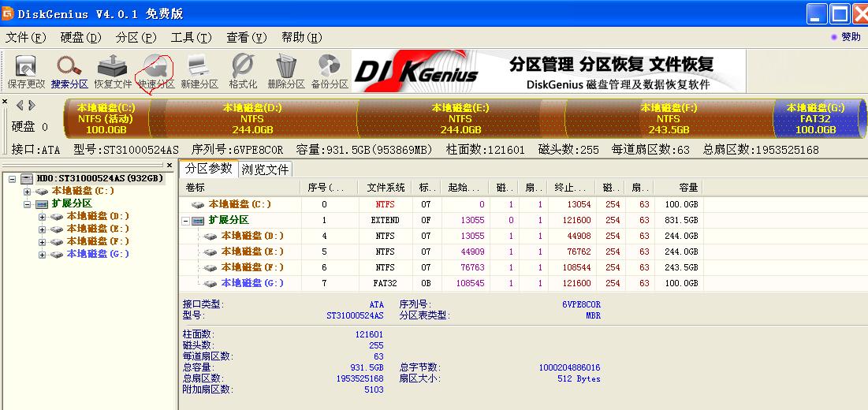The image size is (868, 410).
Task: Select 本地磁盘(D:) in the left tree
Action: pos(98,216)
